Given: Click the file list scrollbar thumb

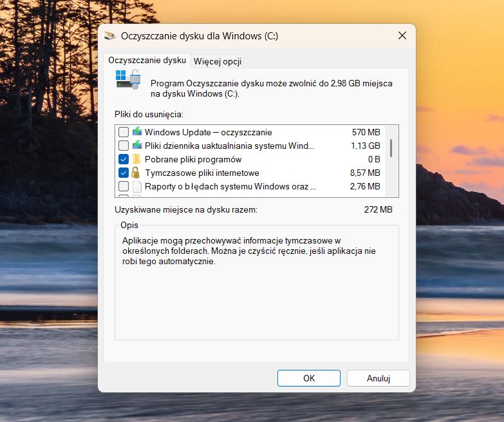Looking at the screenshot, I should tap(391, 148).
